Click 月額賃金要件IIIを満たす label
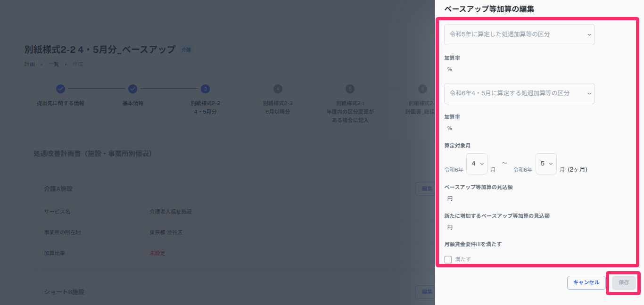 [x=473, y=244]
